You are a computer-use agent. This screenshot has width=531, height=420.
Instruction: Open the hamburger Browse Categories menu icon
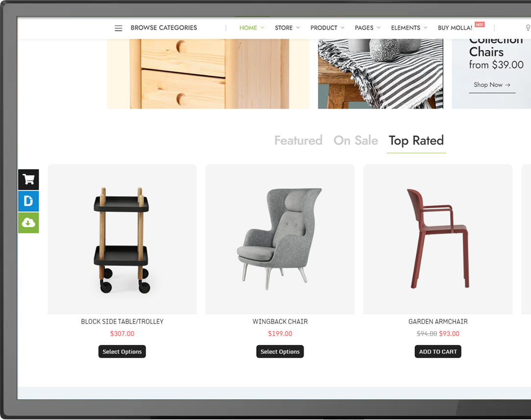coord(118,28)
